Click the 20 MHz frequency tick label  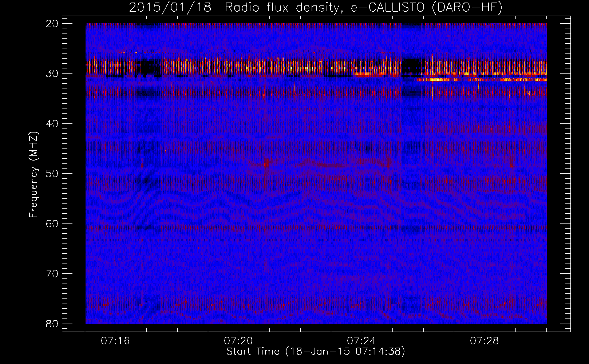tap(52, 24)
